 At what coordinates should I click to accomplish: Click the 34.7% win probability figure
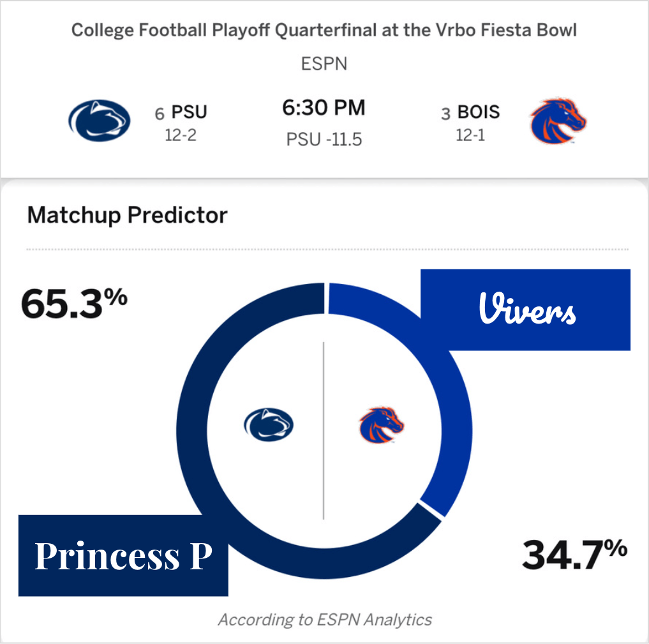[x=574, y=554]
